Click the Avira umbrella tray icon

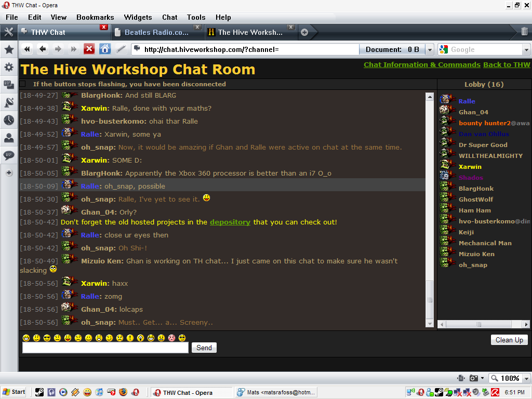(x=495, y=393)
